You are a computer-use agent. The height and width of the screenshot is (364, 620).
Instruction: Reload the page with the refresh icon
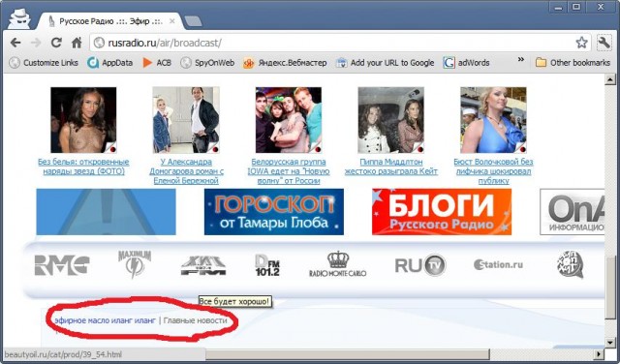56,43
